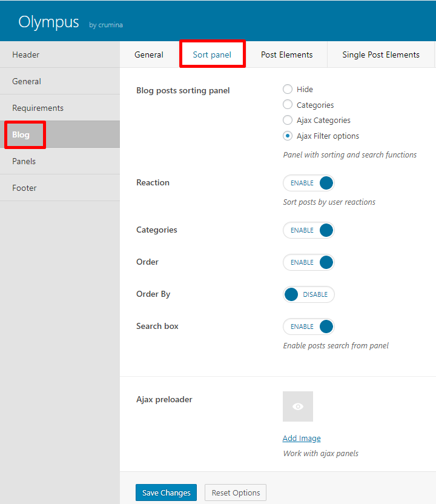The image size is (436, 504).
Task: Click the Save Changes button
Action: tap(166, 492)
